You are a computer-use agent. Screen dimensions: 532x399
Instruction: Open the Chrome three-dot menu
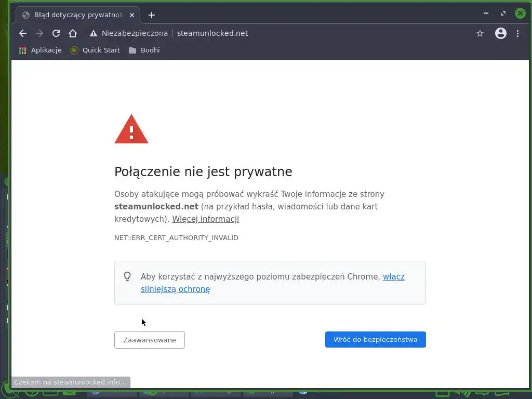pos(517,33)
